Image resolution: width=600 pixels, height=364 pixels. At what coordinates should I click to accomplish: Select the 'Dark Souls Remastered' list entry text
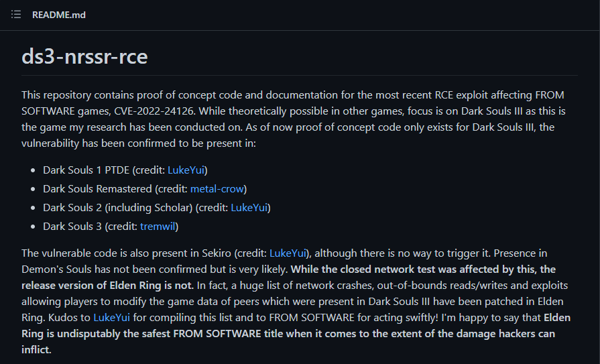point(97,188)
